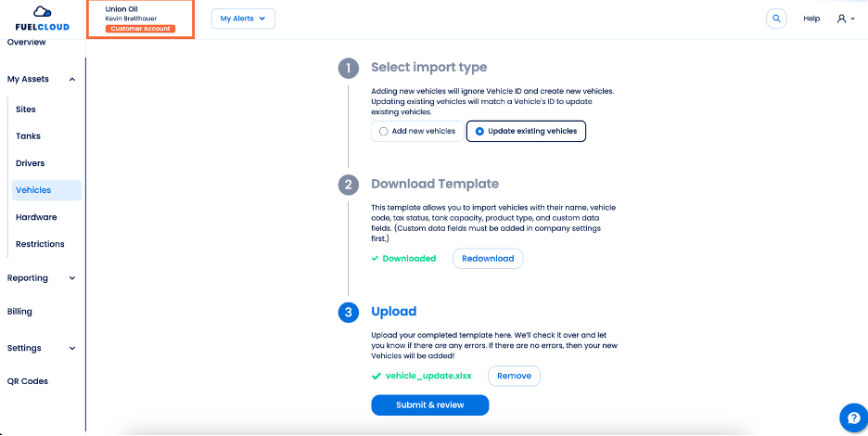868x436 pixels.
Task: Click the Submit & review button
Action: click(x=430, y=405)
